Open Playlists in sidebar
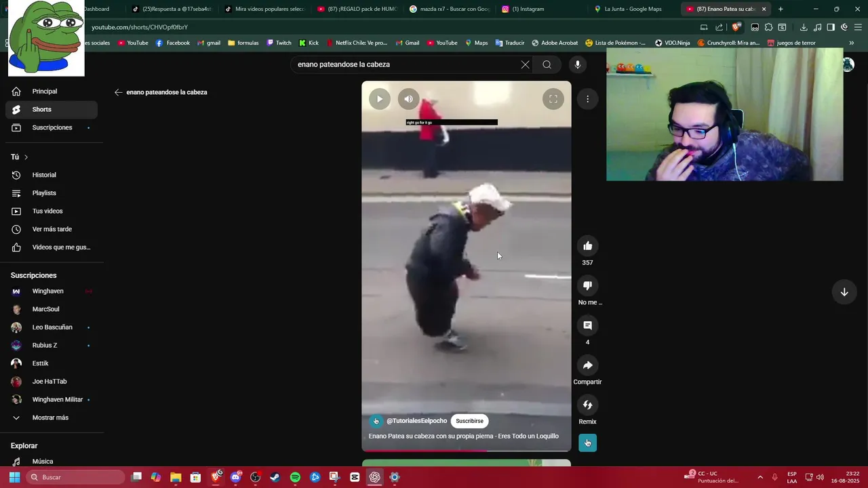868x488 pixels. (52, 193)
